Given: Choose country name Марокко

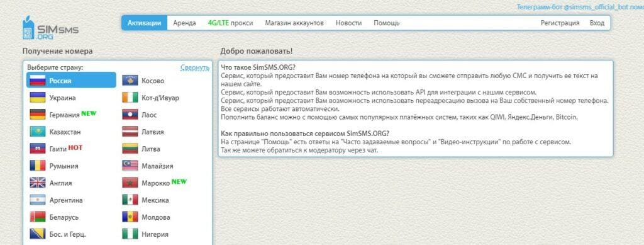Looking at the screenshot, I should pyautogui.click(x=156, y=183).
